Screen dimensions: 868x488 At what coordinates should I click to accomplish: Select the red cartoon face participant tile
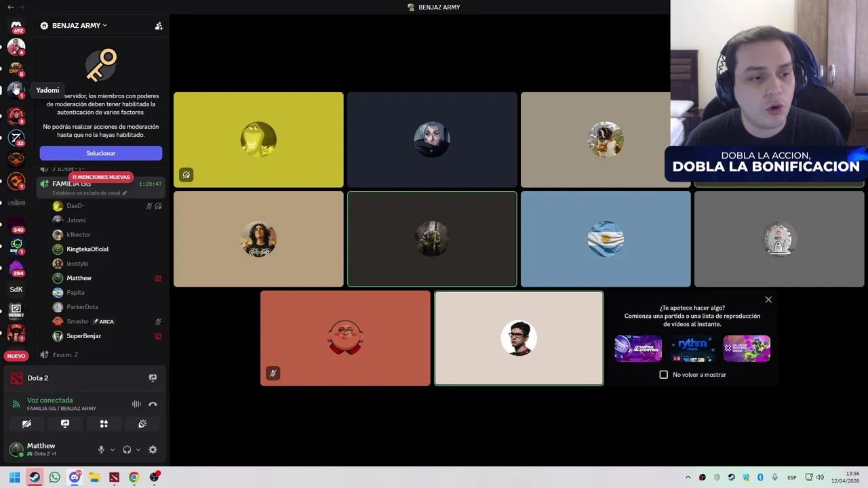(x=345, y=338)
